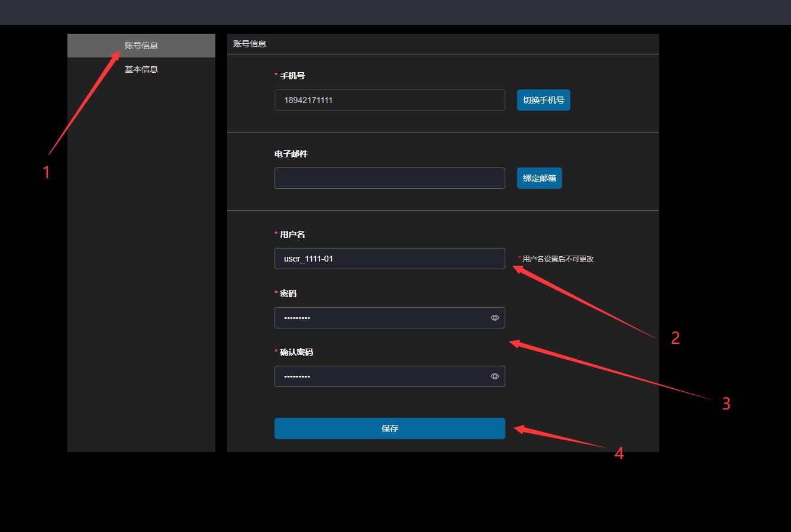Click the 用户名设置后不可更改 notice text

pyautogui.click(x=556, y=259)
